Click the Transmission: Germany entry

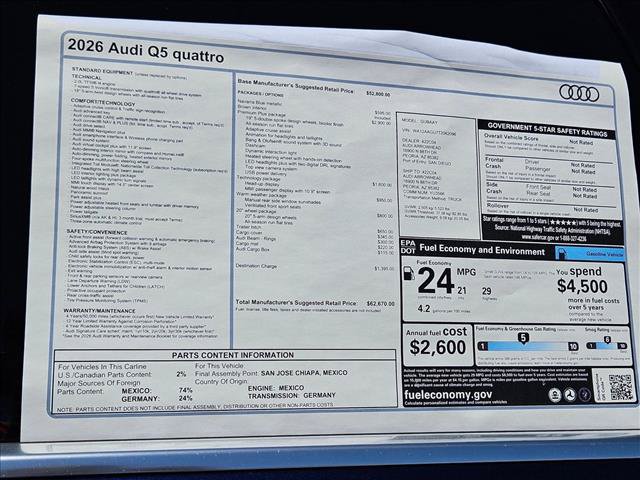tap(291, 396)
